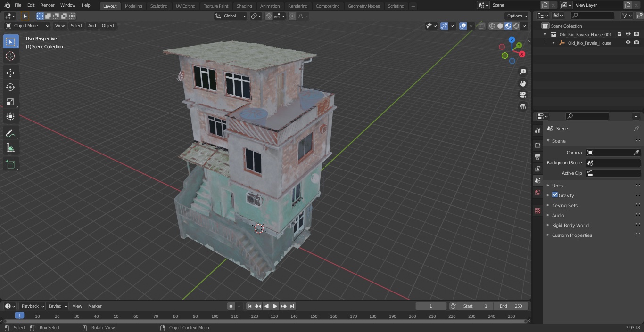This screenshot has height=332, width=644.
Task: Switch to wireframe viewport shading
Action: (492, 26)
